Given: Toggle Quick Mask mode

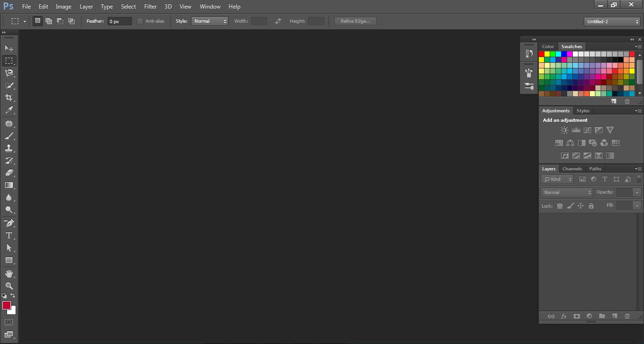Looking at the screenshot, I should pyautogui.click(x=8, y=322).
